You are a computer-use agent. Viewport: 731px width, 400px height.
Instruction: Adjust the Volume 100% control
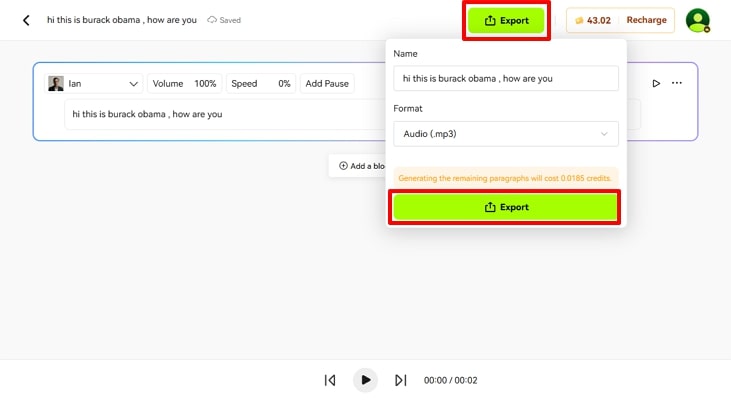tap(185, 84)
